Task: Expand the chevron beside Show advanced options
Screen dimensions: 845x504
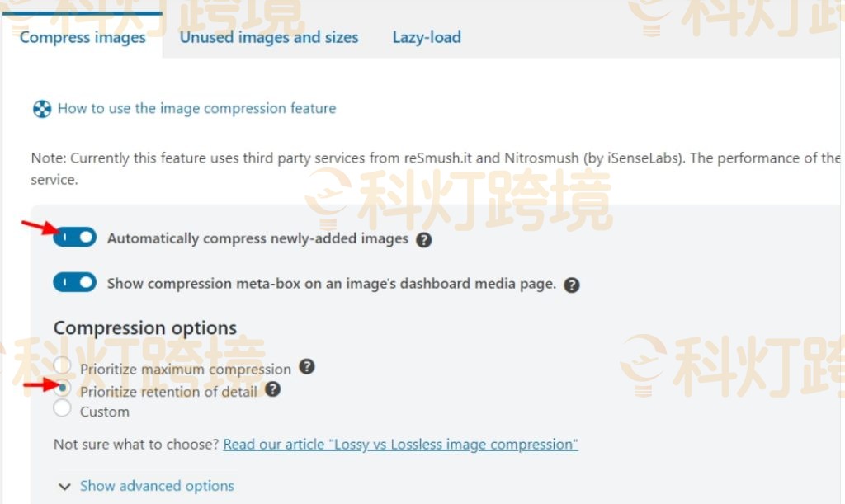Action: (64, 487)
